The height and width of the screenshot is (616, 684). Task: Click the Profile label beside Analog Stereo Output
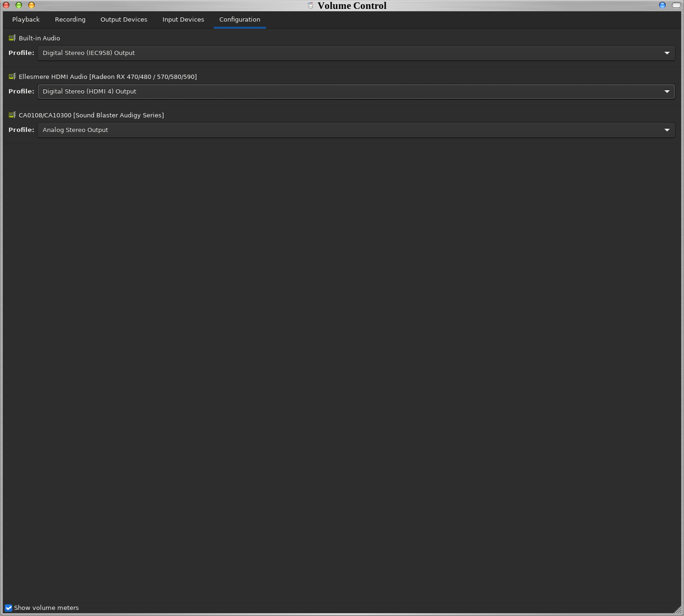[21, 130]
